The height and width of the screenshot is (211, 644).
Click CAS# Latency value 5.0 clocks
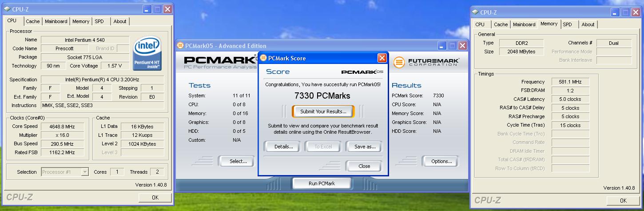click(x=570, y=99)
